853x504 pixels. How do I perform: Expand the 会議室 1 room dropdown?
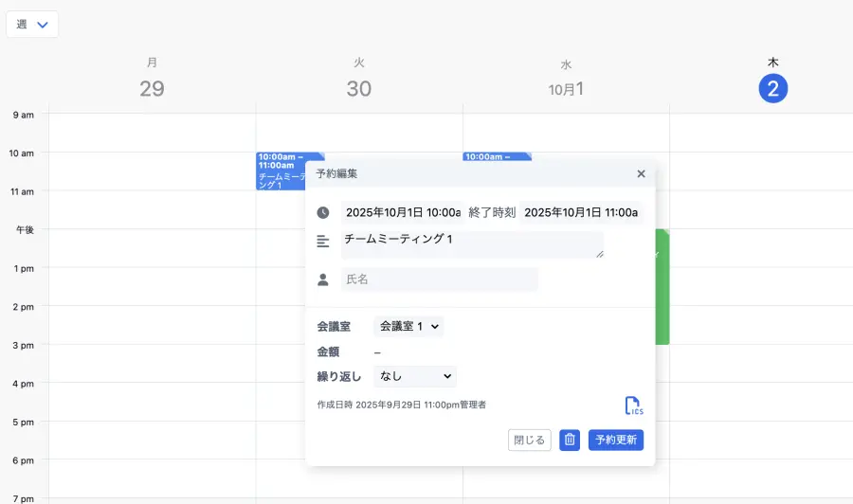[x=408, y=326]
